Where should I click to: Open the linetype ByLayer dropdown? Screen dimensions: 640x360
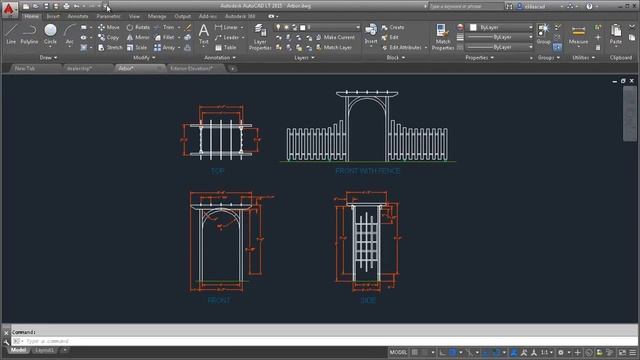tap(500, 47)
